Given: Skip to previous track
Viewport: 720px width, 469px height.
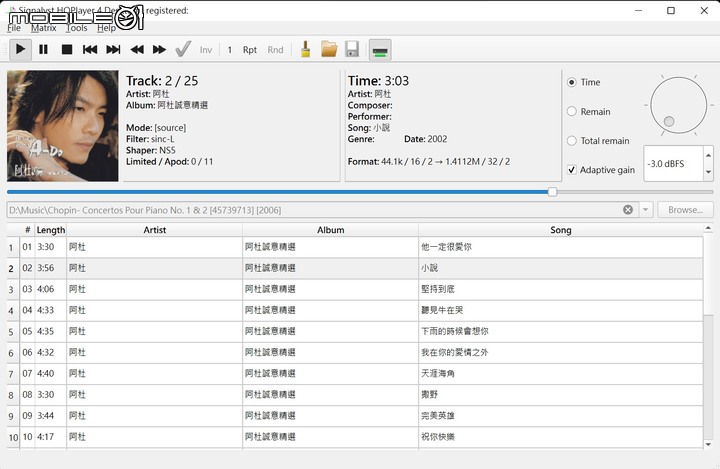Looking at the screenshot, I should (90, 50).
